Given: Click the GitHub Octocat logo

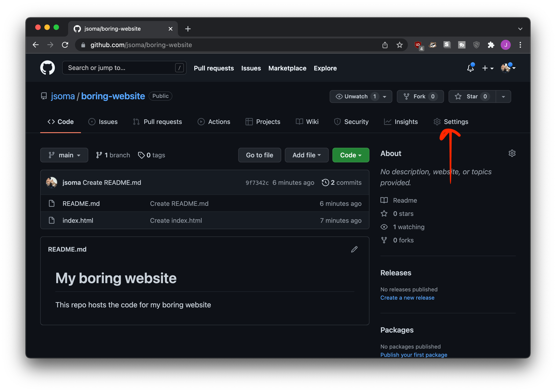Looking at the screenshot, I should coord(48,68).
